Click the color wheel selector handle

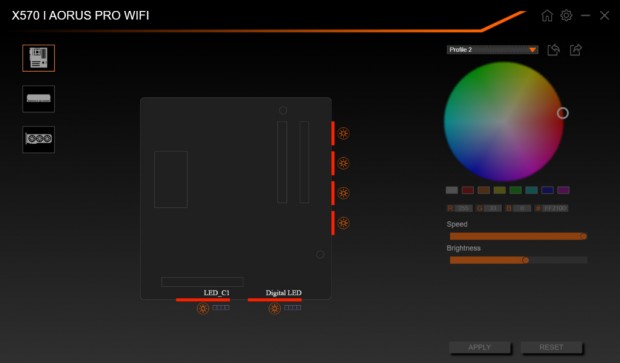point(563,113)
